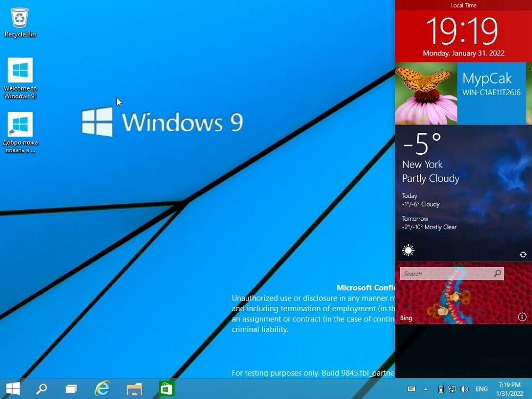Open the touch keyboard tray icon
Screen dimensions: 532x399
coord(411,389)
